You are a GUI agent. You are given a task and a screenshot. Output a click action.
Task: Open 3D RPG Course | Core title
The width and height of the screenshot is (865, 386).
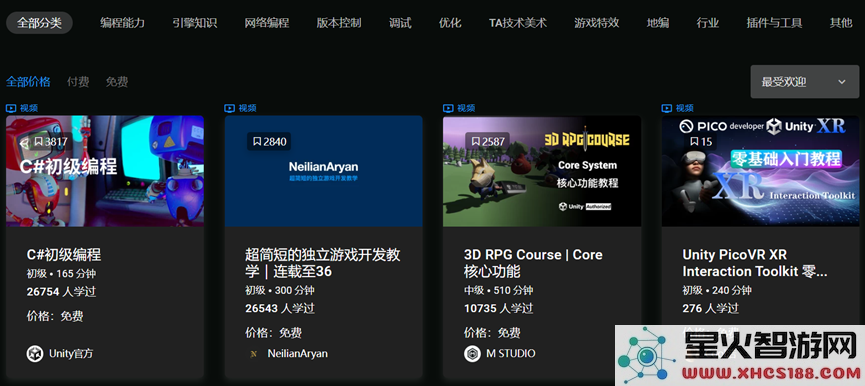(533, 263)
